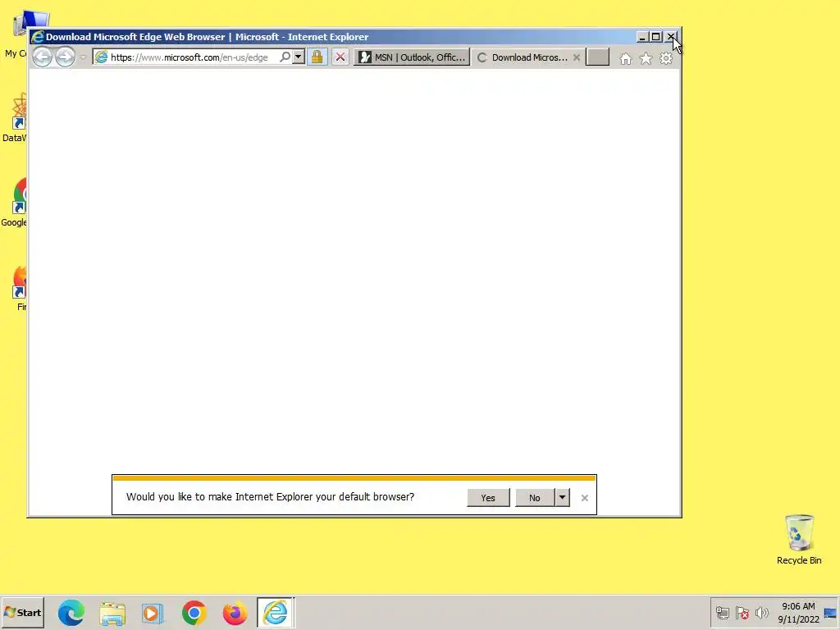Open a new blank tab
The height and width of the screenshot is (630, 840).
pyautogui.click(x=597, y=57)
